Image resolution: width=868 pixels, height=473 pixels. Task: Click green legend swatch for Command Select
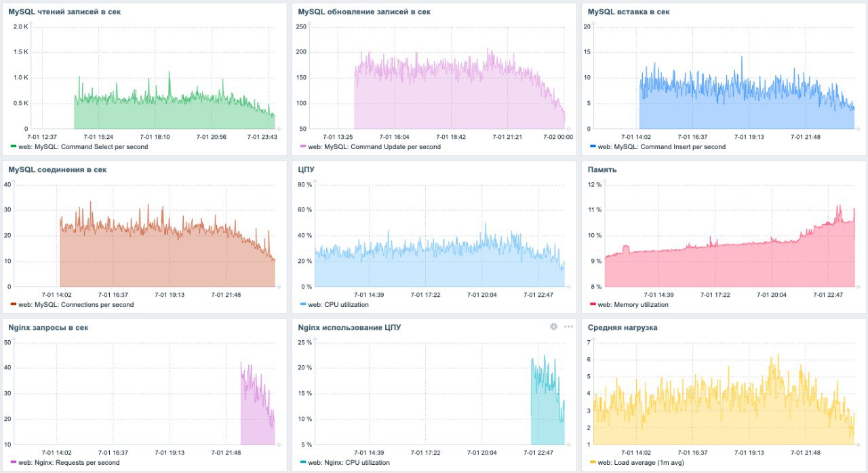click(12, 146)
